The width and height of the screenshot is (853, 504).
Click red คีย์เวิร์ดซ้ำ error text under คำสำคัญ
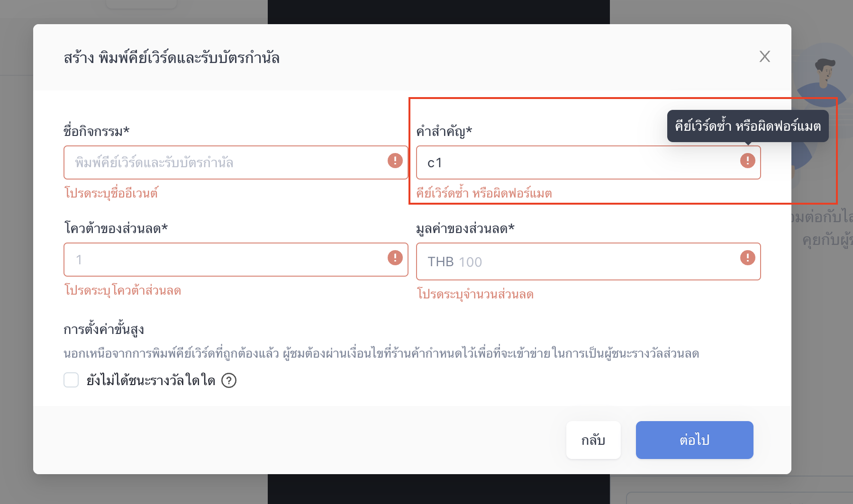click(484, 193)
